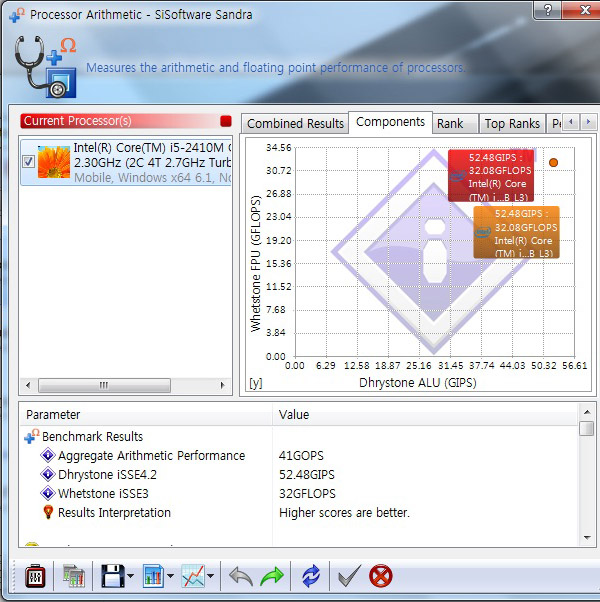The image size is (600, 602).
Task: Click the orange flower processor thumbnail
Action: click(54, 162)
